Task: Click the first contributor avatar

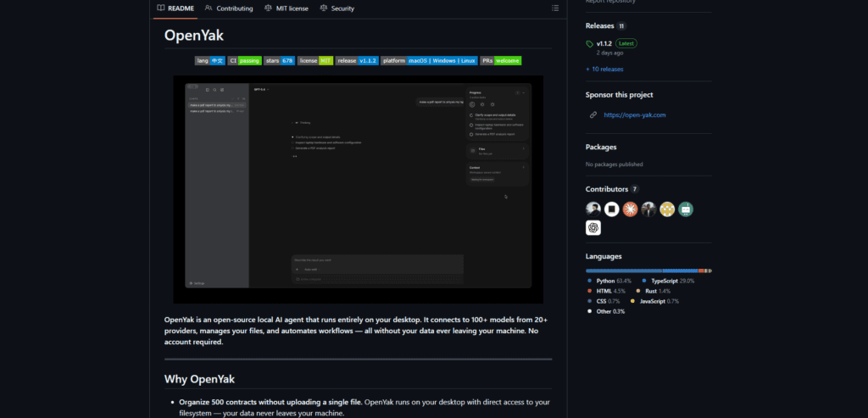Action: point(593,209)
